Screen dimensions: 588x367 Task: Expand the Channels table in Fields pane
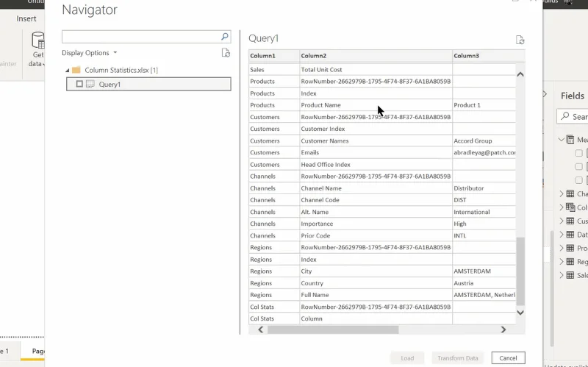(562, 193)
